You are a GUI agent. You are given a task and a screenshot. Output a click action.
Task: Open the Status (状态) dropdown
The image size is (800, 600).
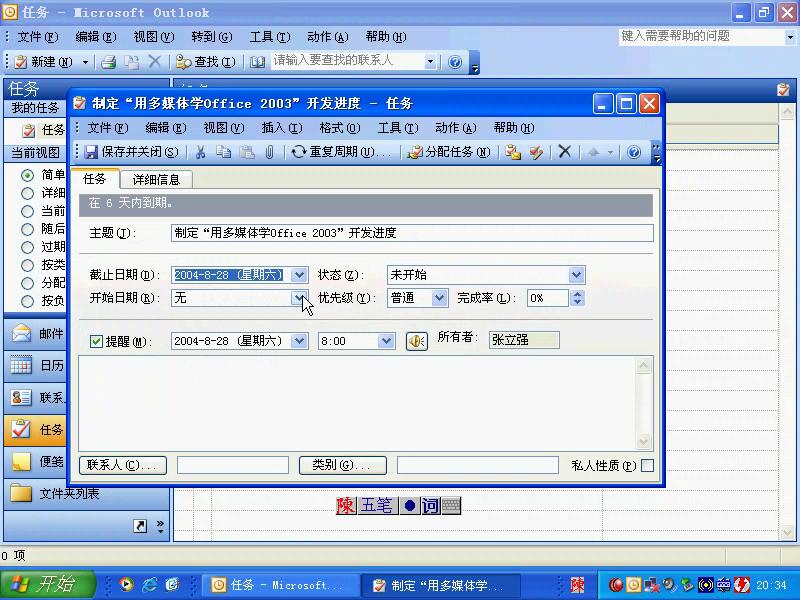[577, 275]
